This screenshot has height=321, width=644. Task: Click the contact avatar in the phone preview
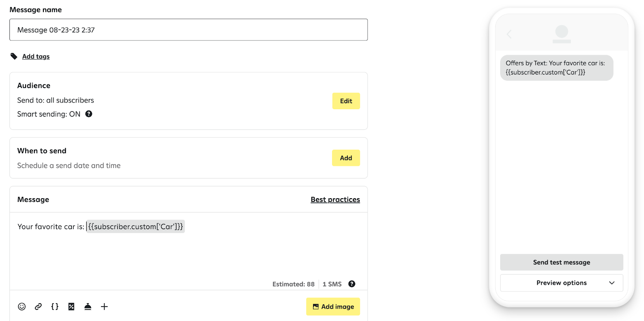tap(561, 33)
